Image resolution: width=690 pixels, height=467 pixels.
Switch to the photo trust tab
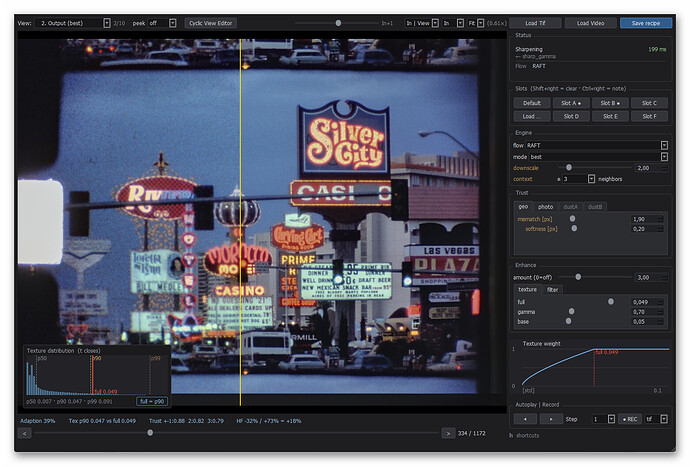(x=545, y=206)
